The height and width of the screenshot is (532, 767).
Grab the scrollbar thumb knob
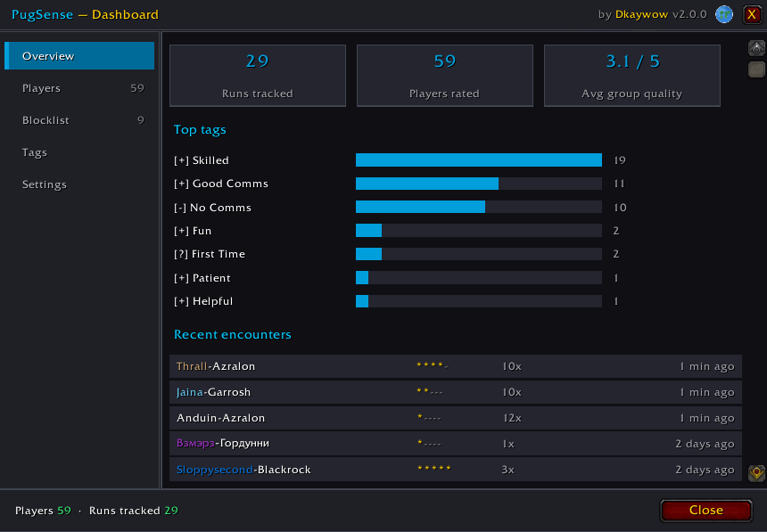(756, 69)
